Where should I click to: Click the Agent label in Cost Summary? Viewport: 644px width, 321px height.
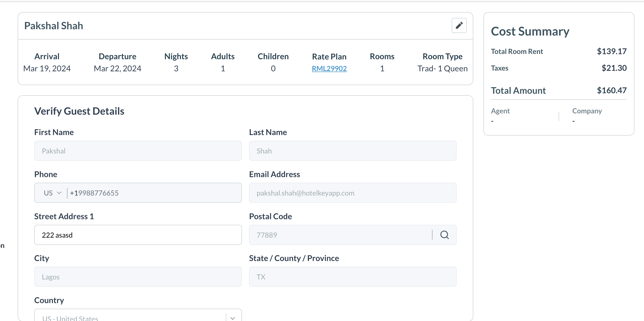pos(500,111)
